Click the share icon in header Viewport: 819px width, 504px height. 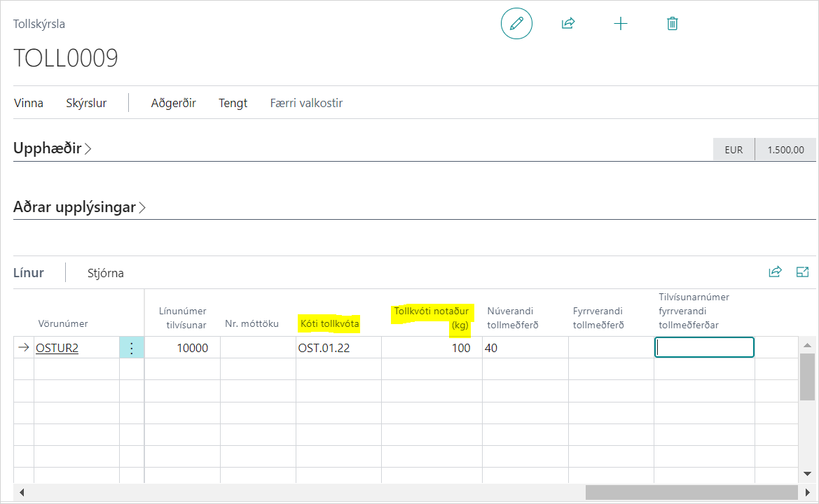[x=568, y=24]
